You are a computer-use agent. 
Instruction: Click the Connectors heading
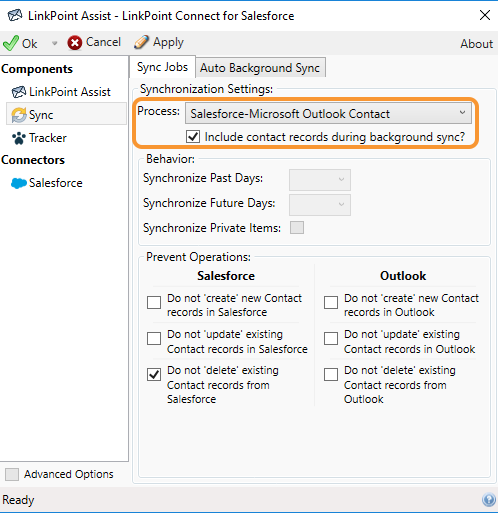point(33,160)
